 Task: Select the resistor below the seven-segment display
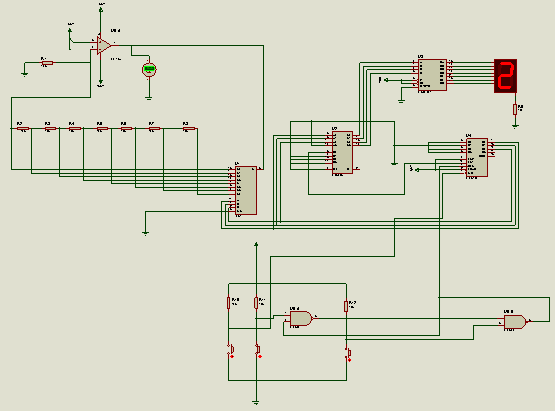point(515,109)
